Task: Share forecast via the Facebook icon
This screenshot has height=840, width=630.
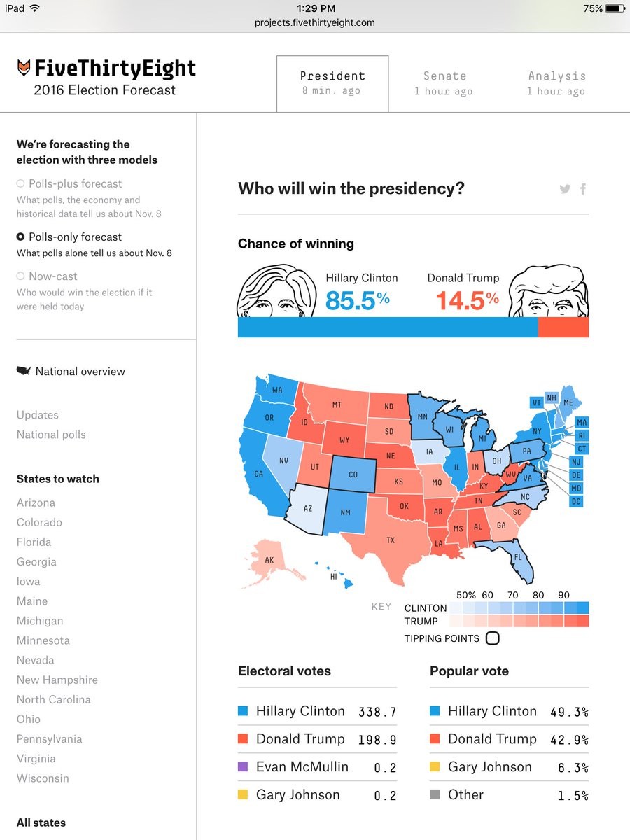Action: [x=583, y=189]
